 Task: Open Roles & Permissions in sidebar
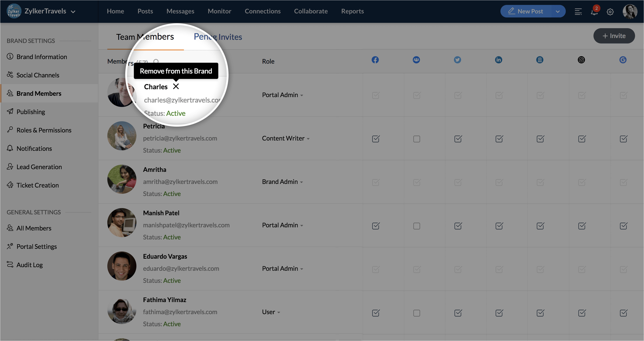tap(44, 130)
